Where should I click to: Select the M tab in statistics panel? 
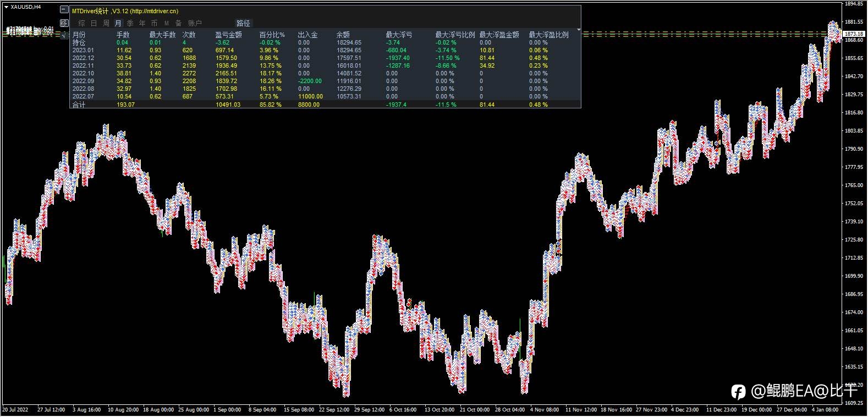167,23
